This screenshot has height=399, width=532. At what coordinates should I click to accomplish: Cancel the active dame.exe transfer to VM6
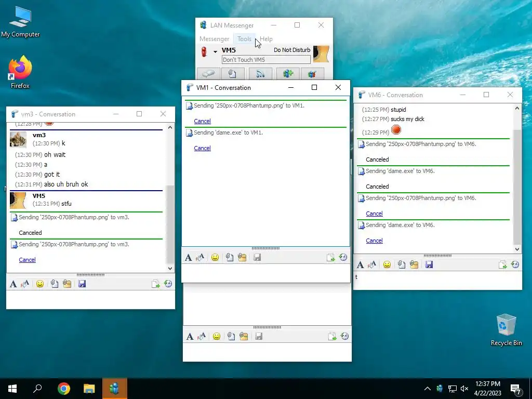tap(374, 241)
